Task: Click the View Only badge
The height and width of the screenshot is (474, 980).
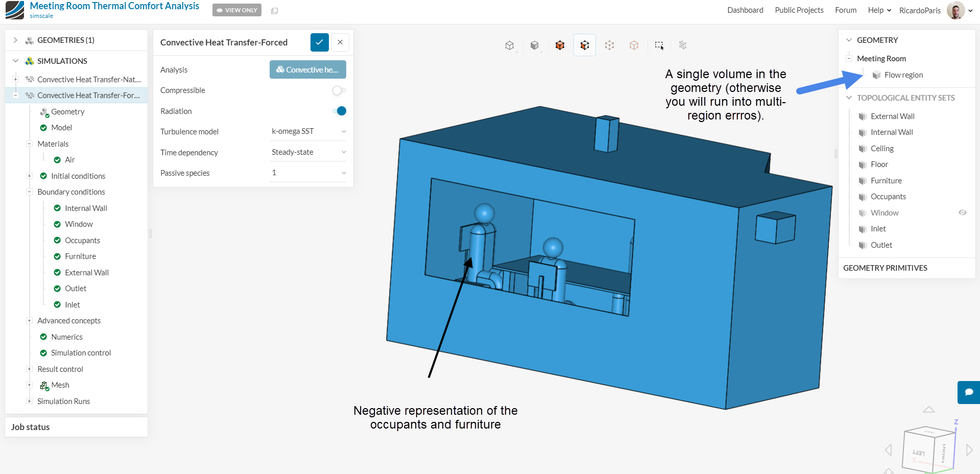Action: point(237,10)
